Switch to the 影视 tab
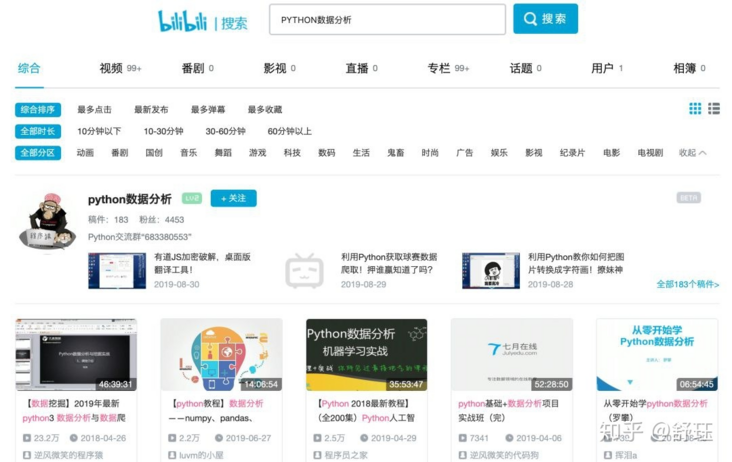Viewport: 732px width, 462px height. pos(280,68)
